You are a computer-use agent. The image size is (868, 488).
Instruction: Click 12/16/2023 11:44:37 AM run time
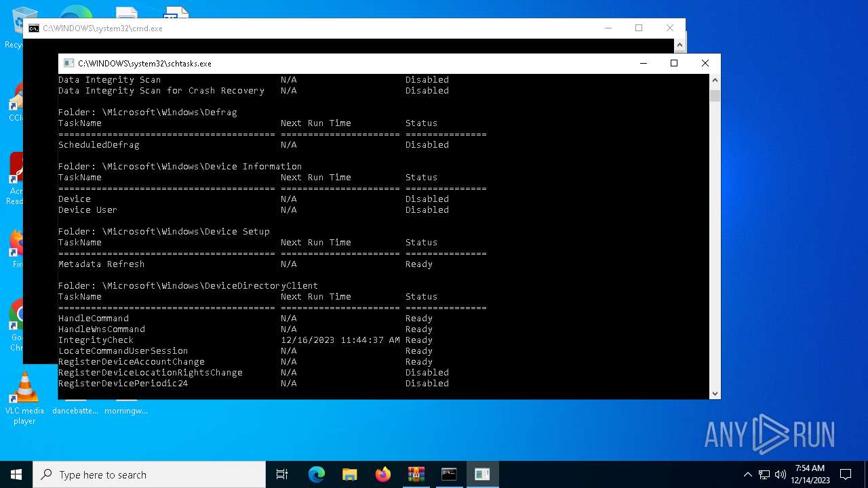pos(340,340)
